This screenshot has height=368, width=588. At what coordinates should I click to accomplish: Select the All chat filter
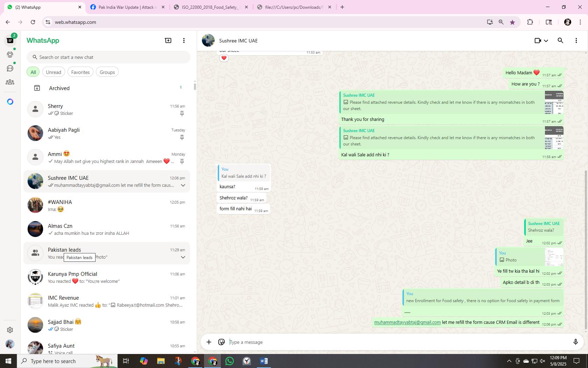click(x=33, y=72)
